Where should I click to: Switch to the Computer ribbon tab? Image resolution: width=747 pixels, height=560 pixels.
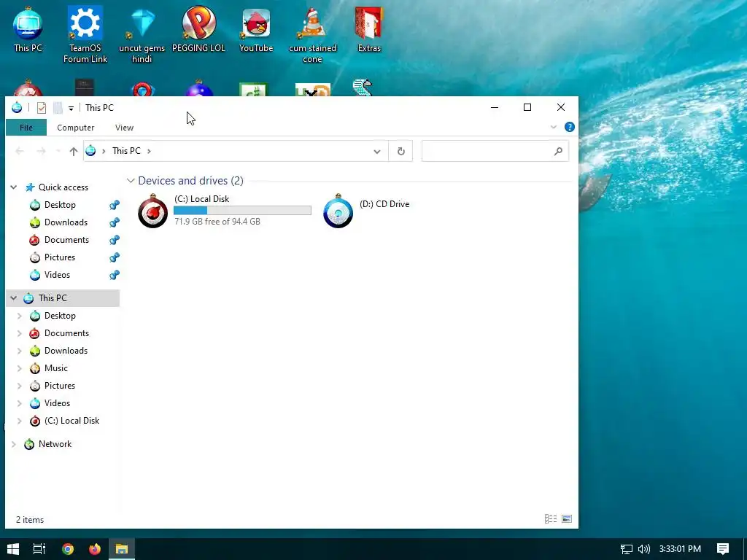(75, 128)
